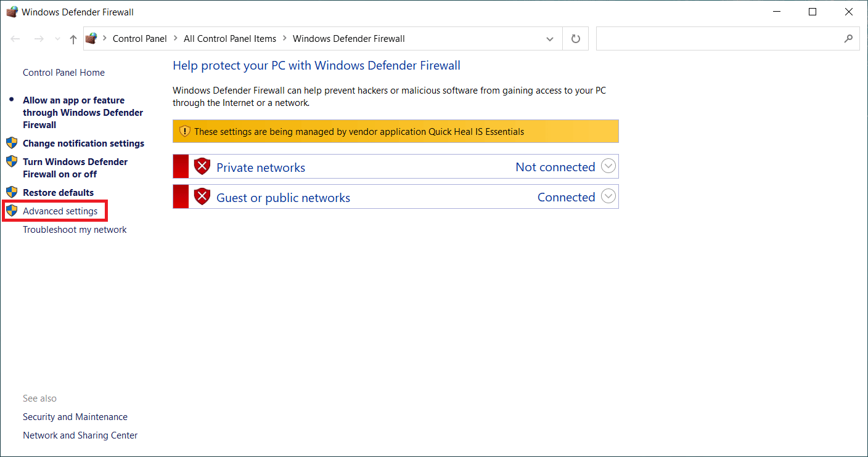The height and width of the screenshot is (457, 868).
Task: Click the Connected status text
Action: coord(567,197)
